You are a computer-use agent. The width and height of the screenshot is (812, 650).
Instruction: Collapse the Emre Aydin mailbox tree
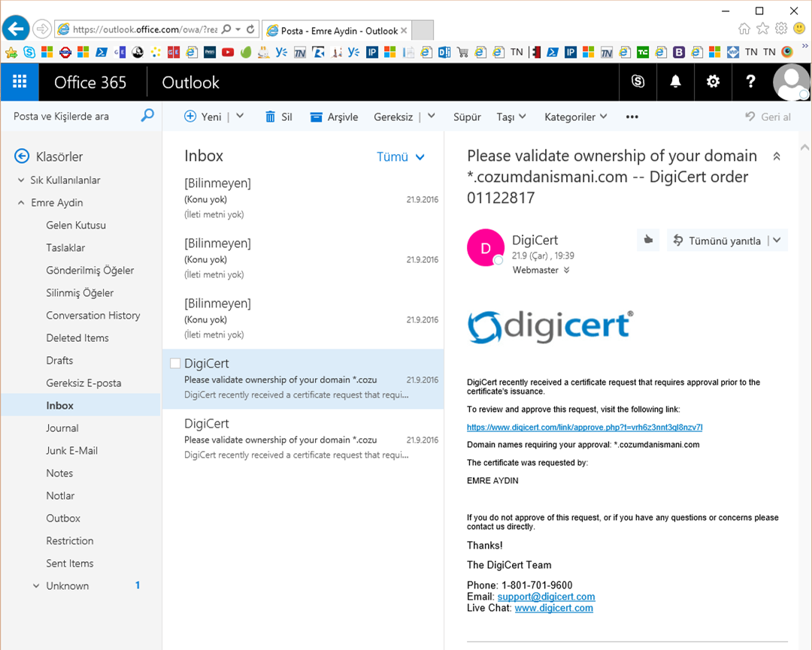pyautogui.click(x=21, y=203)
